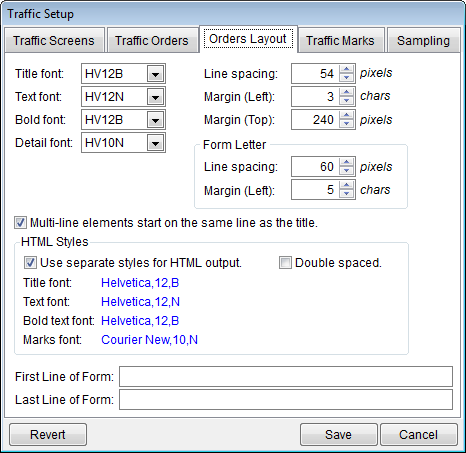
Task: Expand the Detail font dropdown arrow
Action: click(x=156, y=143)
